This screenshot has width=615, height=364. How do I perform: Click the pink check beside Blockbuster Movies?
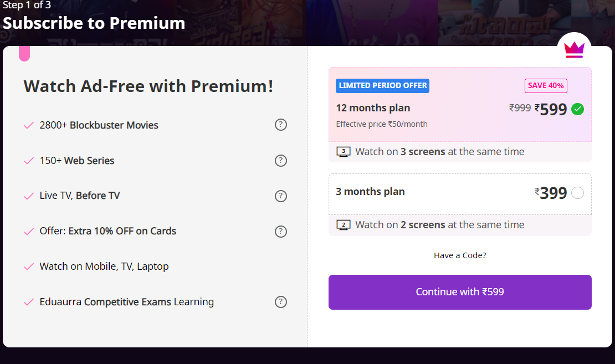(29, 125)
